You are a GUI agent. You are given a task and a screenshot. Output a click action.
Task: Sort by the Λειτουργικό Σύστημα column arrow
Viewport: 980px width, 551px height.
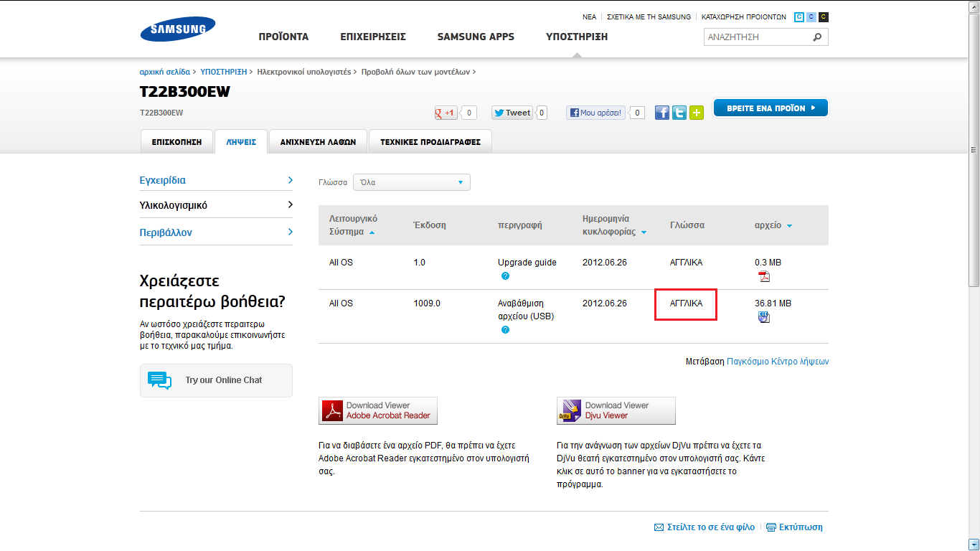tap(372, 232)
